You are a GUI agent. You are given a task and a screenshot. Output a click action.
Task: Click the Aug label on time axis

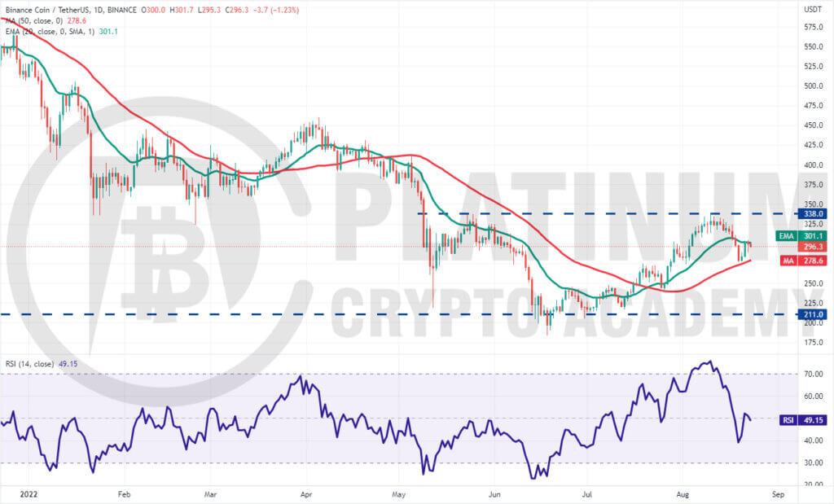(683, 494)
